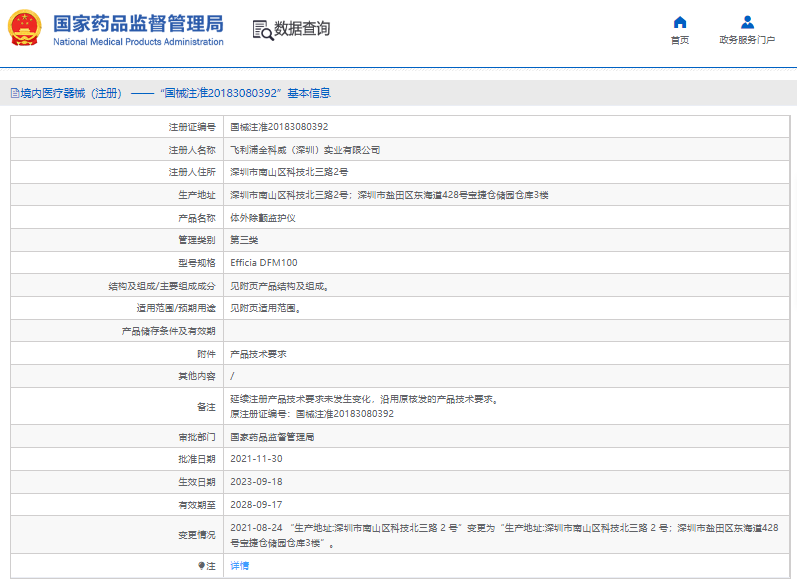The height and width of the screenshot is (586, 797).
Task: Select approval date 2021-11-30
Action: tap(256, 459)
